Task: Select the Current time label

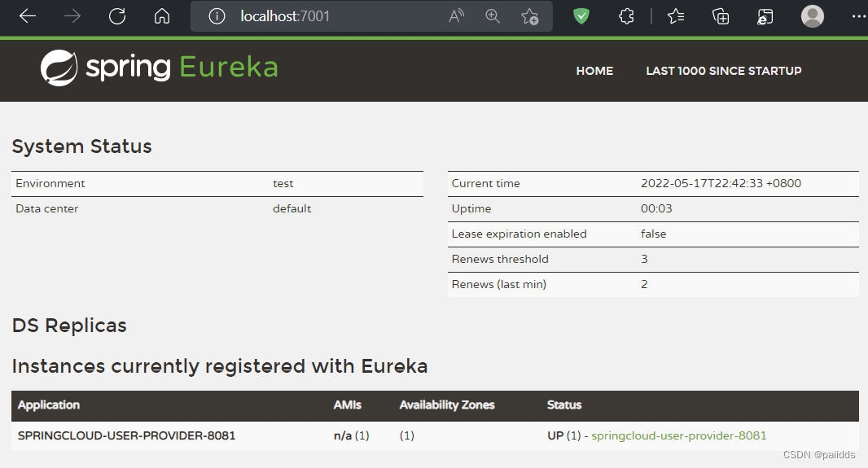Action: tap(485, 183)
